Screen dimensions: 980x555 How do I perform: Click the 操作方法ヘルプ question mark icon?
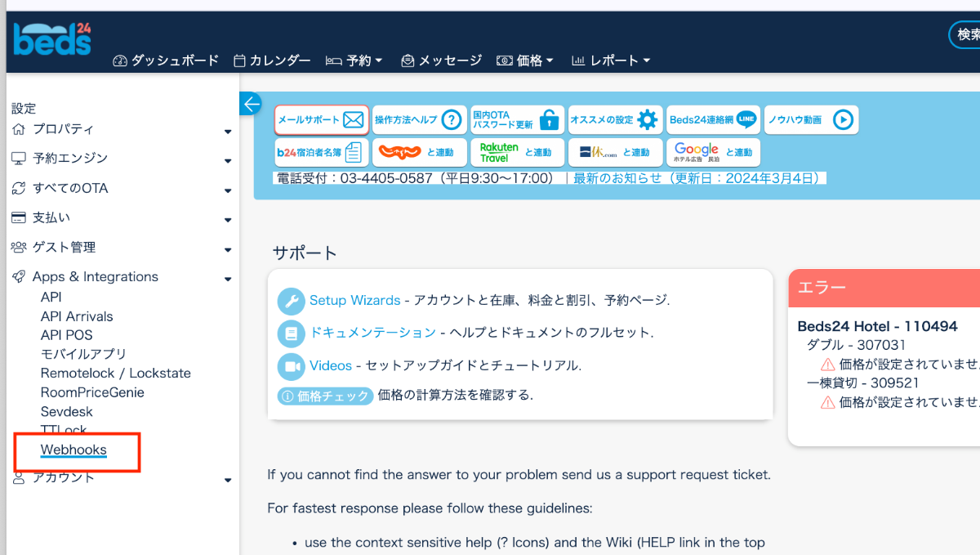coord(452,119)
